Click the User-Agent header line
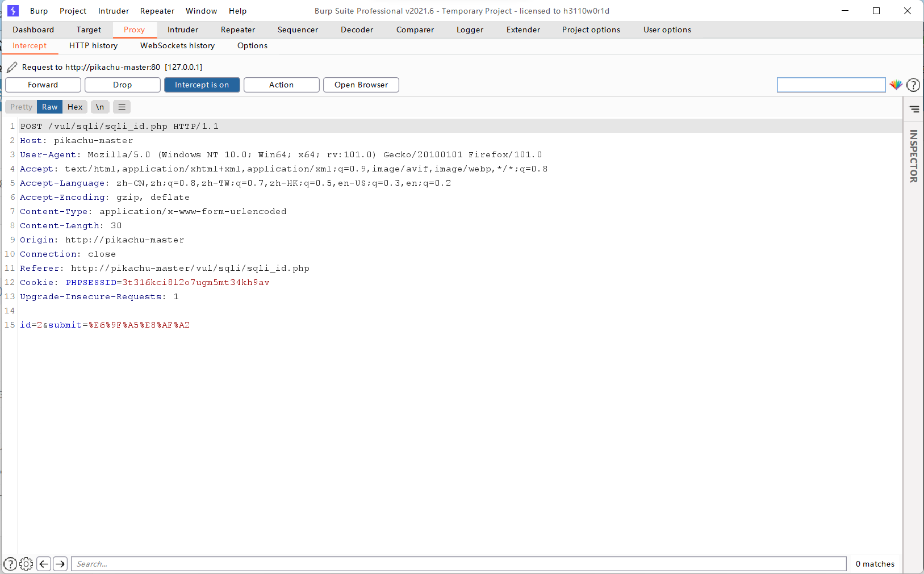Image resolution: width=924 pixels, height=574 pixels. tap(281, 154)
